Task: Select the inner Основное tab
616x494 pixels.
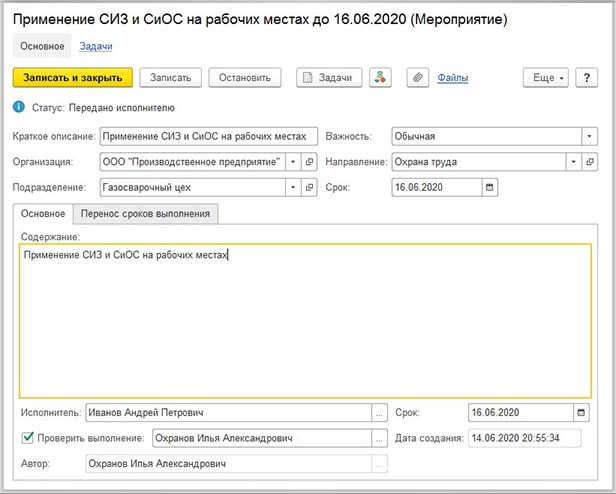Action: 43,214
